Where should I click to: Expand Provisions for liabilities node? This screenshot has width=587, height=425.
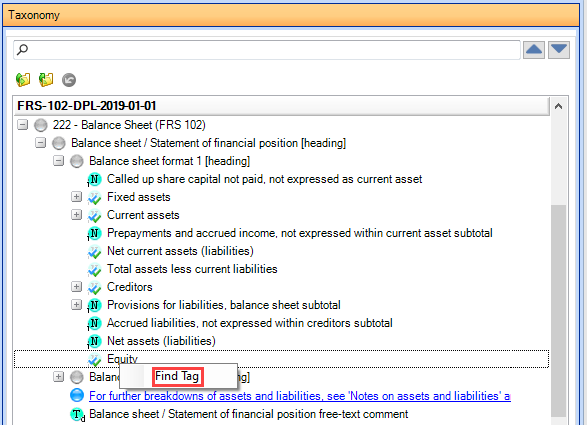[x=76, y=304]
